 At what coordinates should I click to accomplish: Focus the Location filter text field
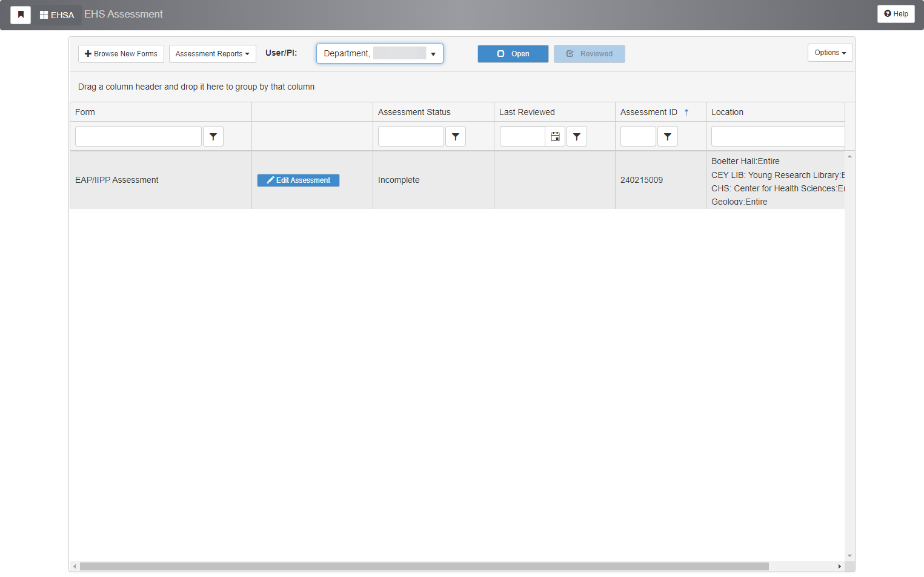778,137
